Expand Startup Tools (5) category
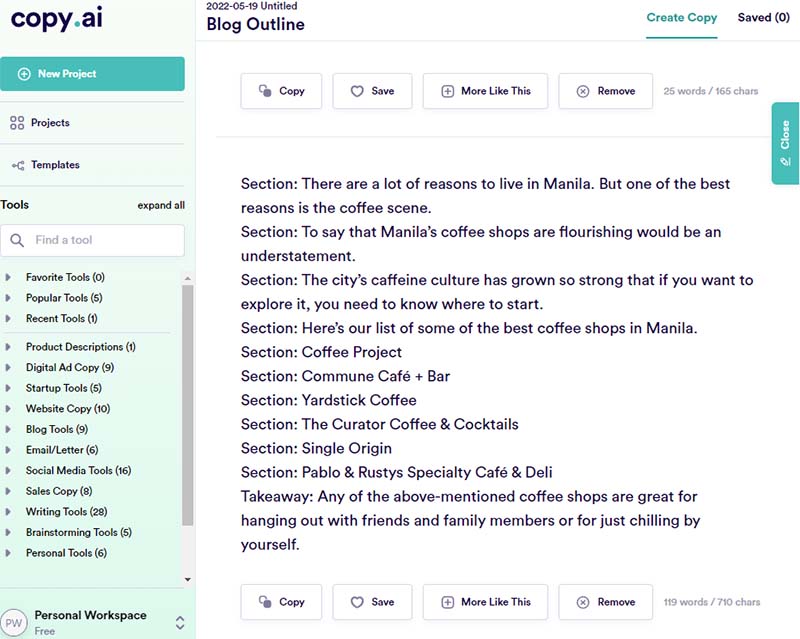800x639 pixels. [8, 388]
